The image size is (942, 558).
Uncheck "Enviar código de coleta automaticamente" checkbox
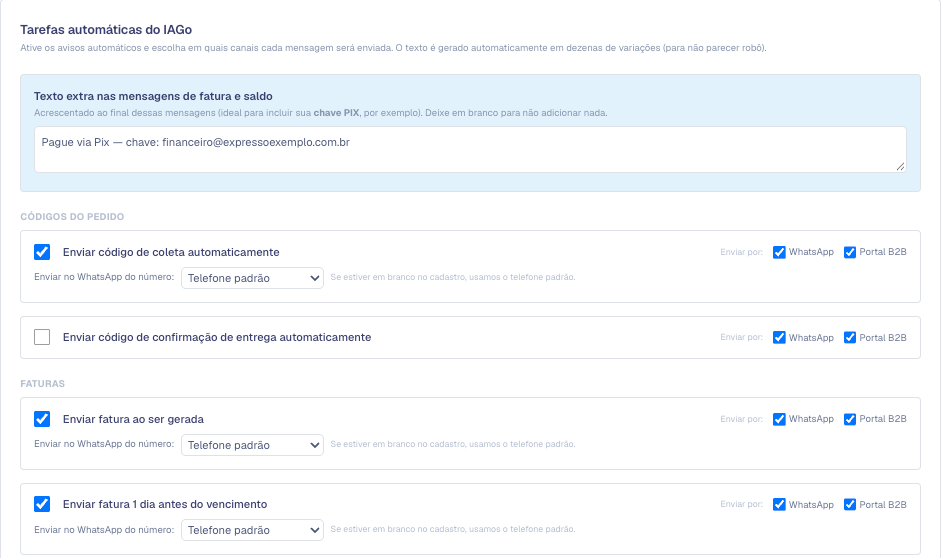click(x=42, y=252)
